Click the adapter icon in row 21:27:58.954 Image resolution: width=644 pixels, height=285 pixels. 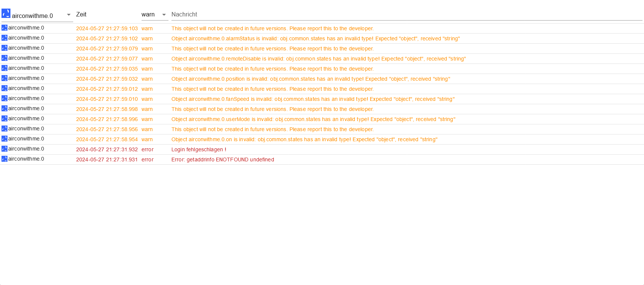(x=4, y=139)
